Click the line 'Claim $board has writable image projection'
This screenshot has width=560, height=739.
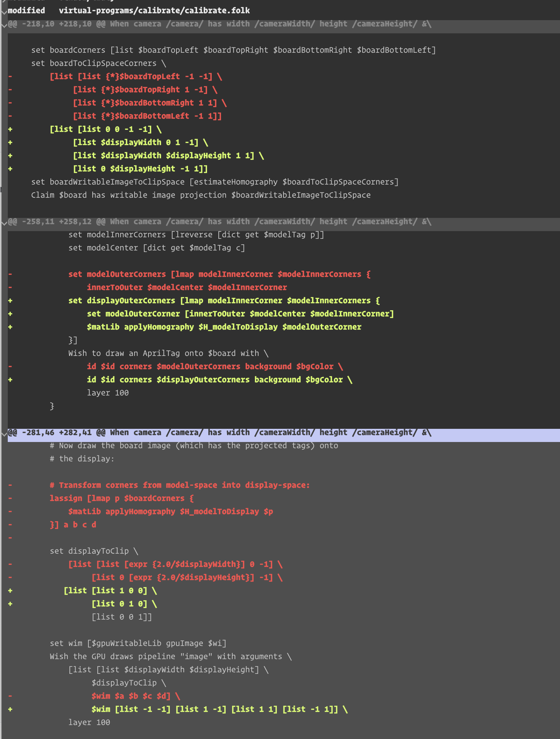point(201,195)
